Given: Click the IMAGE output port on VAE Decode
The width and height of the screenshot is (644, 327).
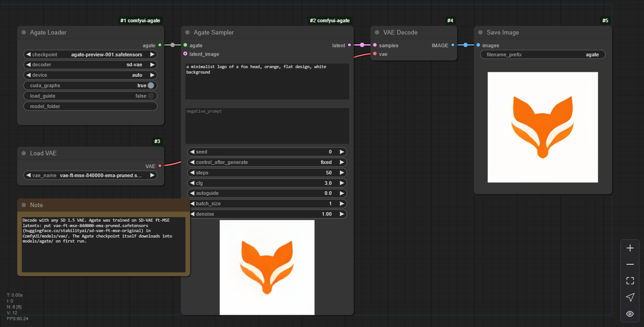Looking at the screenshot, I should coord(453,45).
